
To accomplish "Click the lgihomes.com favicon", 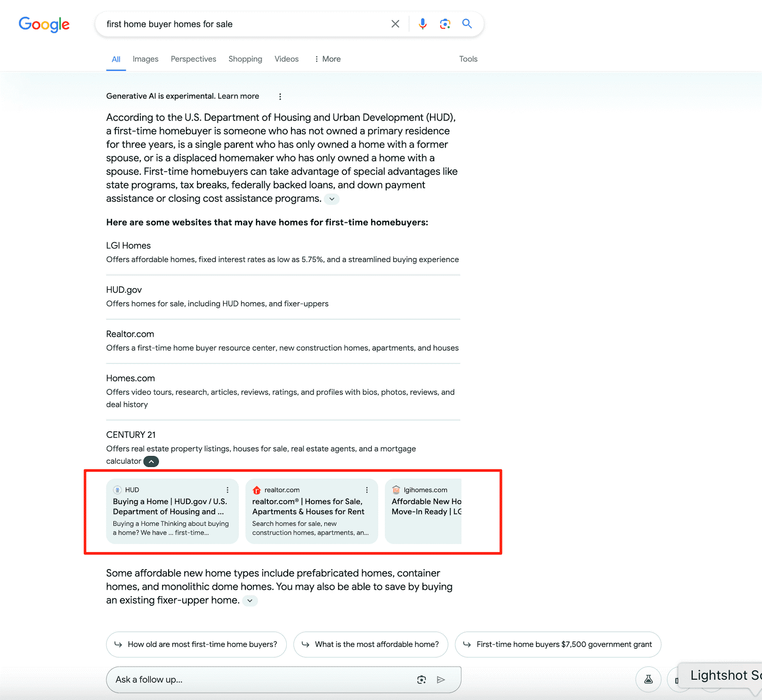I will [x=396, y=490].
